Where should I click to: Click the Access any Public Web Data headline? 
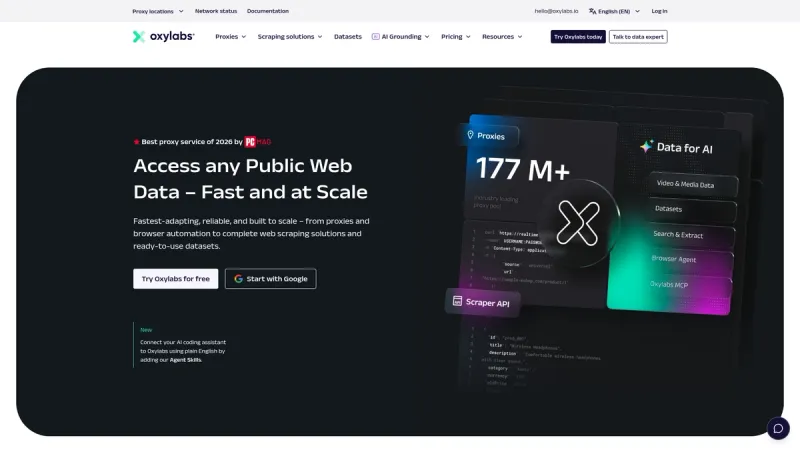tap(251, 179)
